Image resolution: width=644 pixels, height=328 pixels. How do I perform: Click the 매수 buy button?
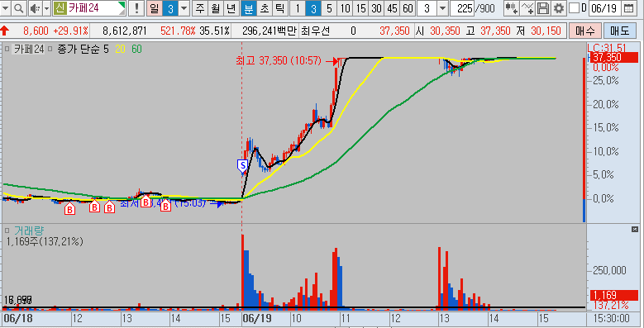point(584,31)
